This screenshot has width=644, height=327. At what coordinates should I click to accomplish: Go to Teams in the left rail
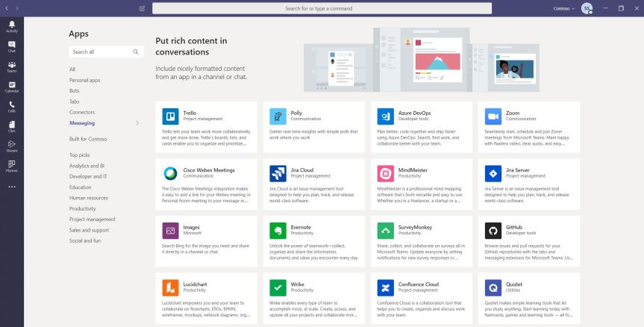pyautogui.click(x=11, y=66)
